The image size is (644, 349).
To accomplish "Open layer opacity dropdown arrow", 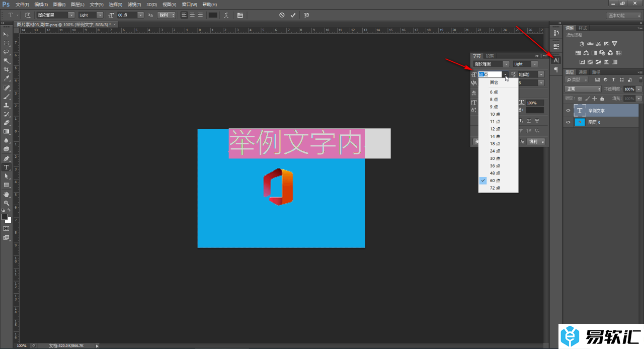I will pyautogui.click(x=639, y=89).
